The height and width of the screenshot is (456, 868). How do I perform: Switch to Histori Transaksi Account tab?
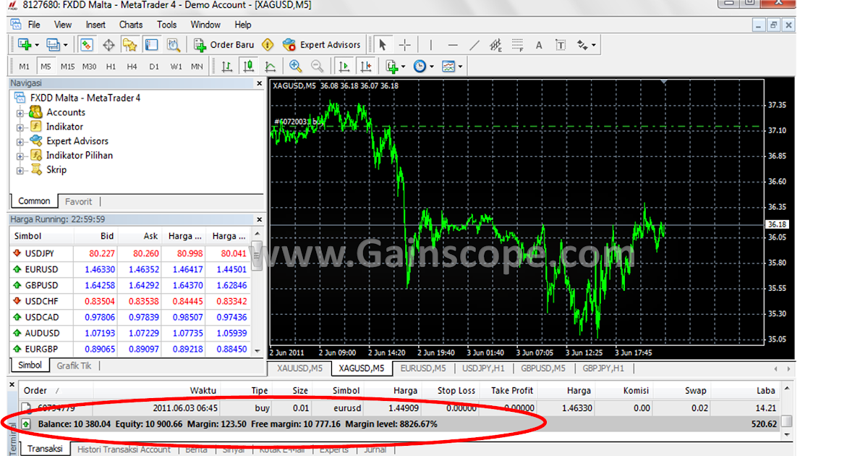(124, 449)
